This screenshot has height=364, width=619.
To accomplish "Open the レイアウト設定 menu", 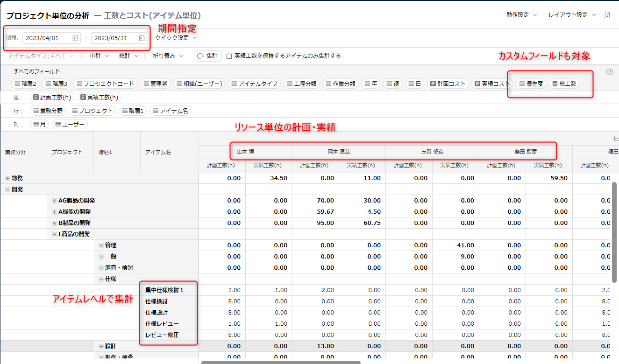I will (572, 15).
